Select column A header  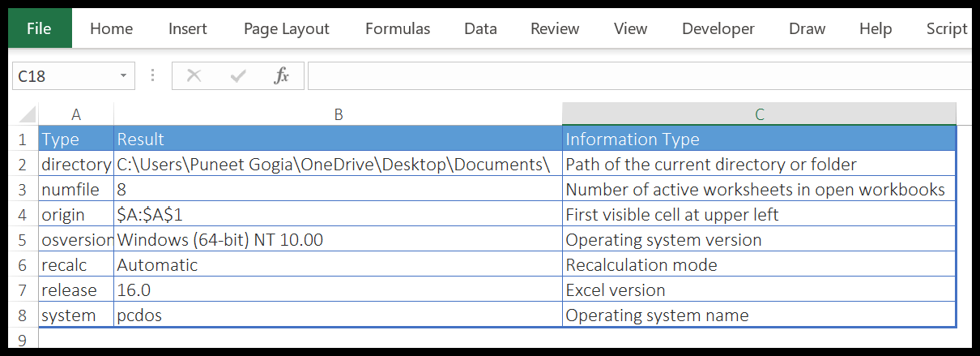click(x=76, y=114)
